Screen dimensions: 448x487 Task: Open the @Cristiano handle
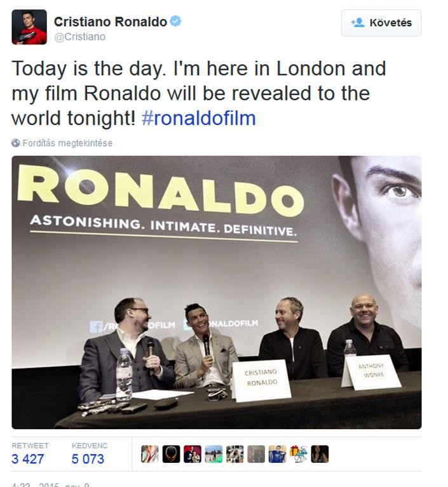[x=79, y=37]
